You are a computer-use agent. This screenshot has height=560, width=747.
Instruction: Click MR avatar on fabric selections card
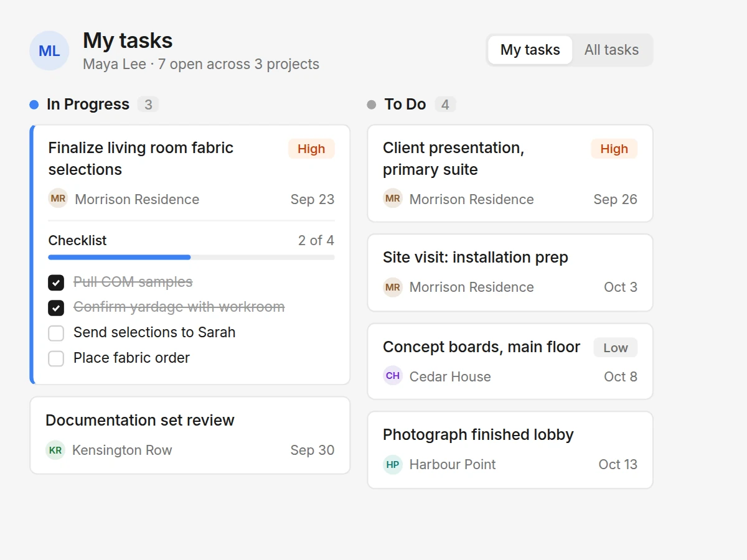point(58,198)
